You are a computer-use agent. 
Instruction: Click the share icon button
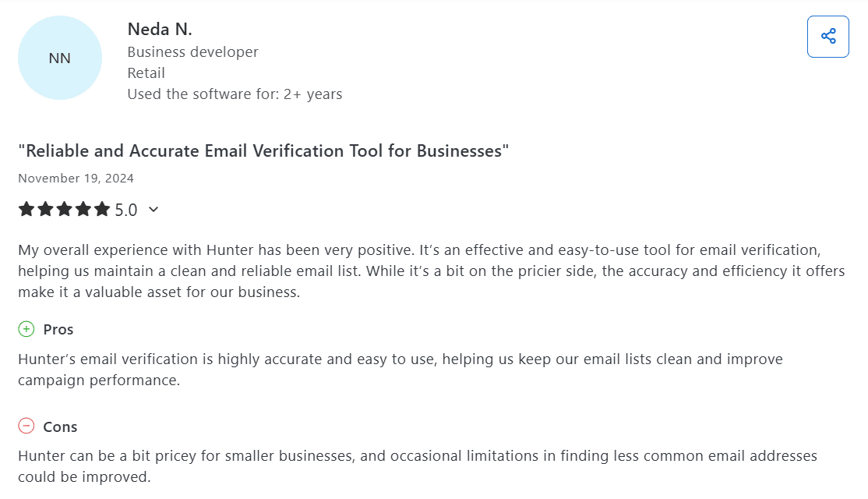[x=827, y=36]
